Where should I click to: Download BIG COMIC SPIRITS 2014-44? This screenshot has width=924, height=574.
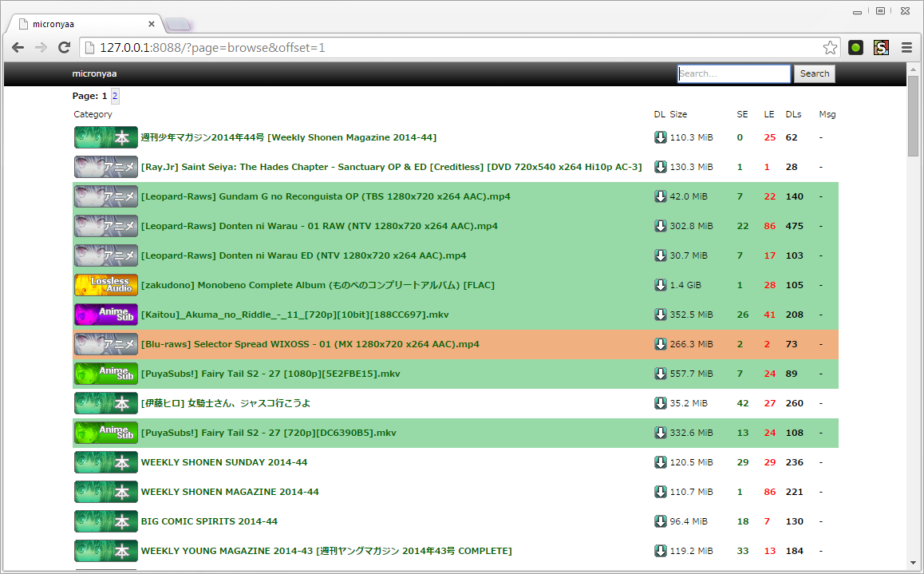coord(660,521)
